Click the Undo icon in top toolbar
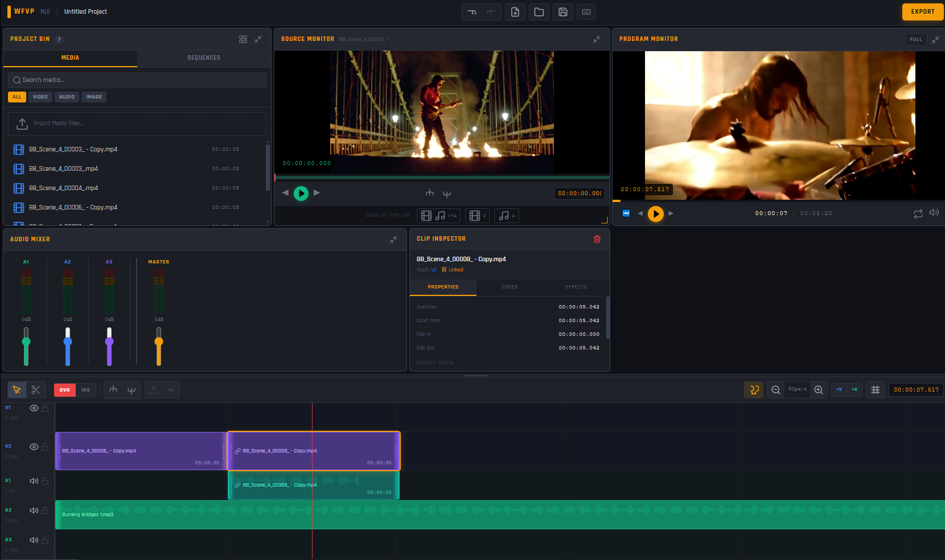 coord(472,11)
